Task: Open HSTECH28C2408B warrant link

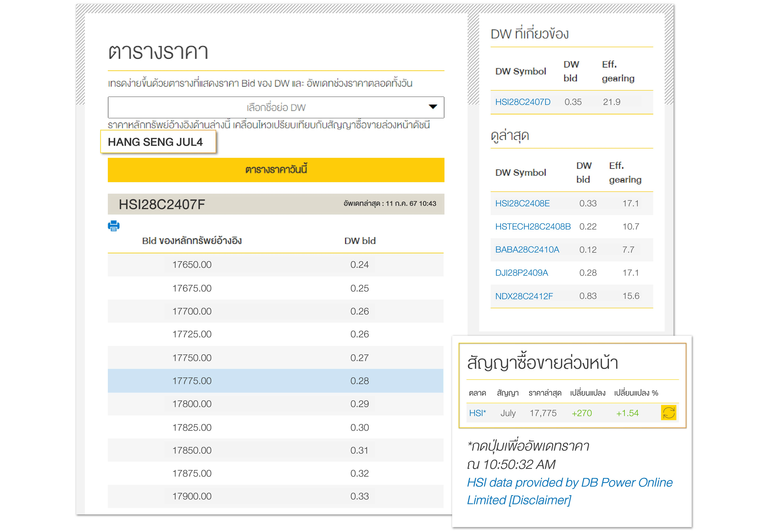Action: pyautogui.click(x=533, y=226)
